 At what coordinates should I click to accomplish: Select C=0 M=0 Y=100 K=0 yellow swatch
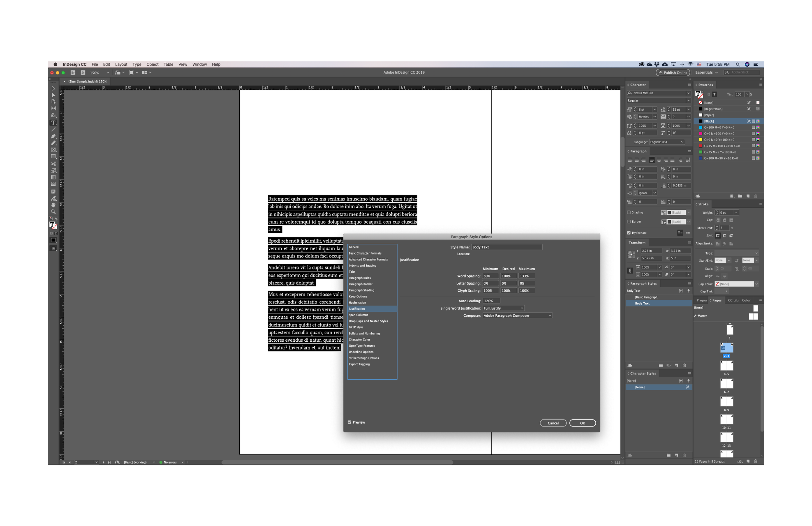click(728, 140)
